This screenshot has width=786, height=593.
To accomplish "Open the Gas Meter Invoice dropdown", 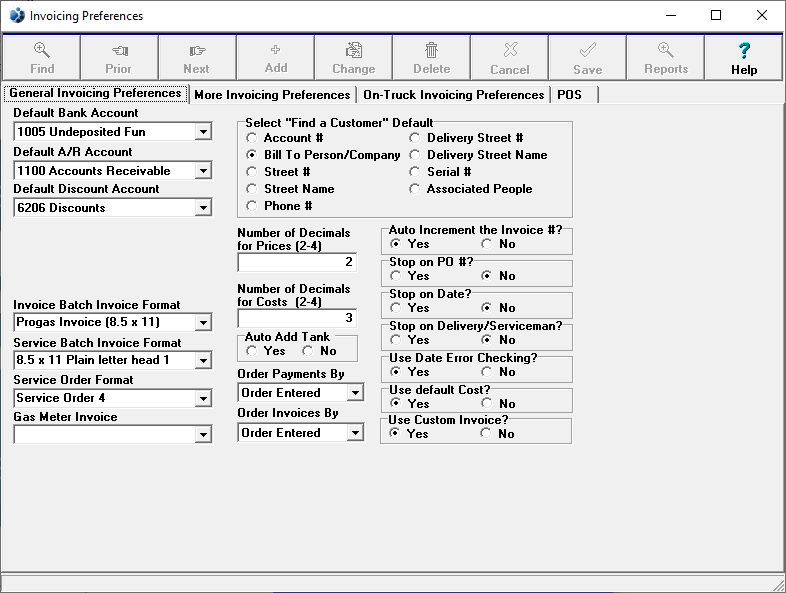I will coord(203,435).
